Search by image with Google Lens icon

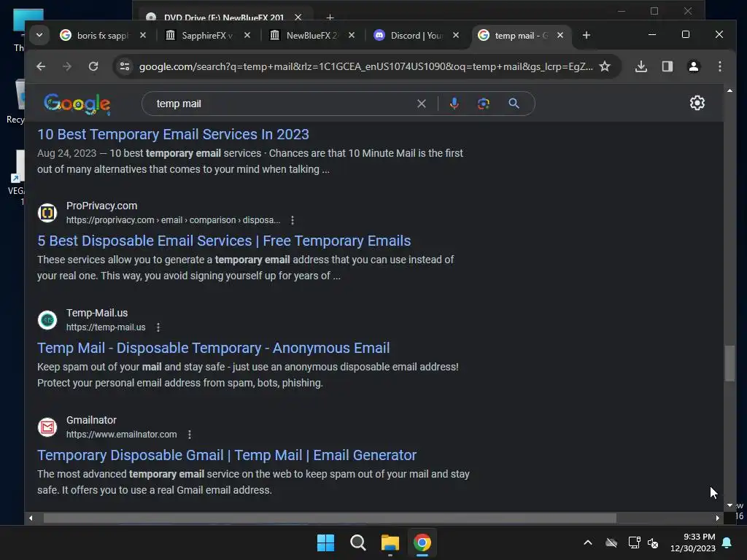click(x=484, y=104)
